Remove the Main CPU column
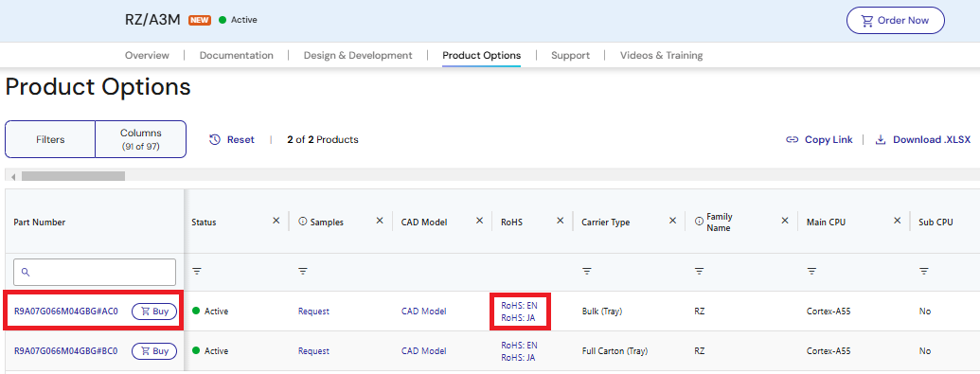The image size is (980, 374). (x=897, y=221)
